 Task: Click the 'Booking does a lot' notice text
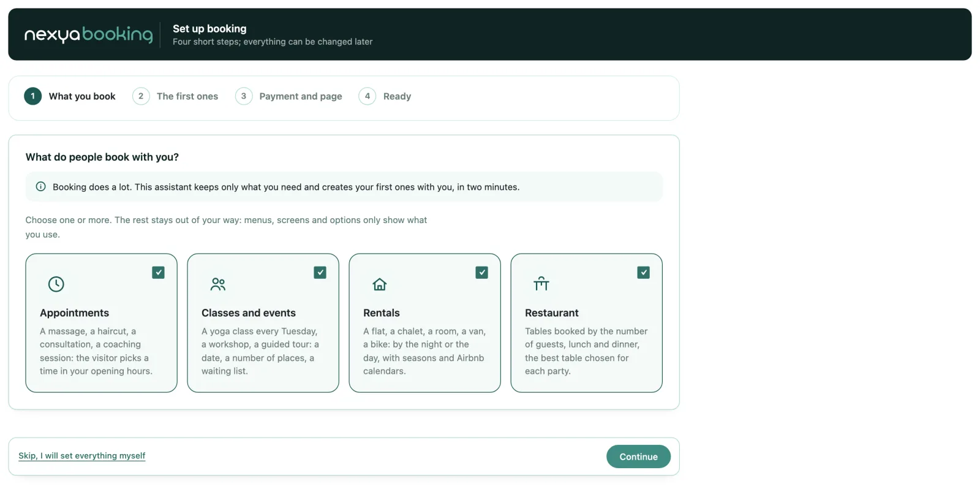[x=286, y=187]
